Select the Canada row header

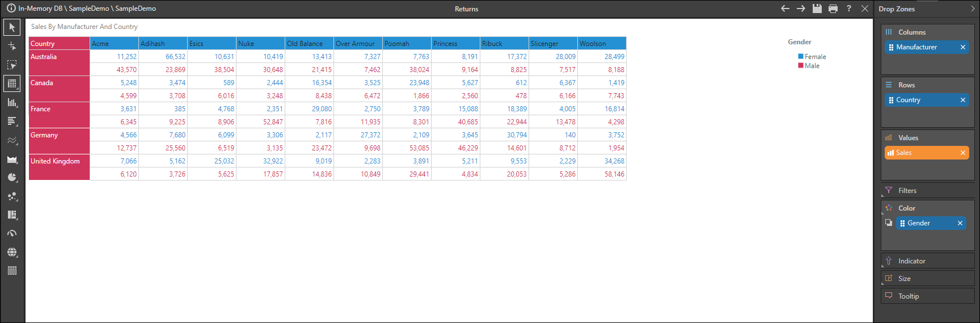60,89
